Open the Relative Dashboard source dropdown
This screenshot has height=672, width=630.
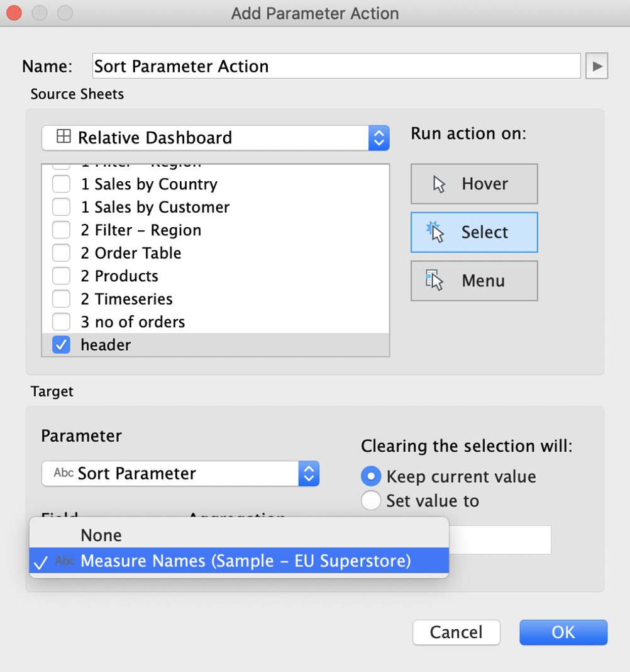216,138
